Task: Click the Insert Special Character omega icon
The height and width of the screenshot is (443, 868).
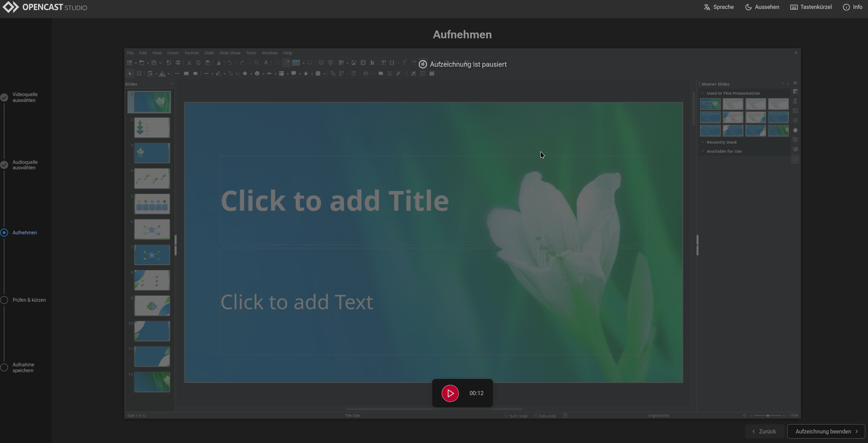Action: click(x=392, y=63)
